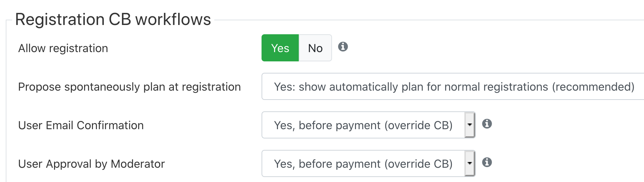Click the User Approval by Moderator label text
This screenshot has width=644, height=182.
click(92, 164)
